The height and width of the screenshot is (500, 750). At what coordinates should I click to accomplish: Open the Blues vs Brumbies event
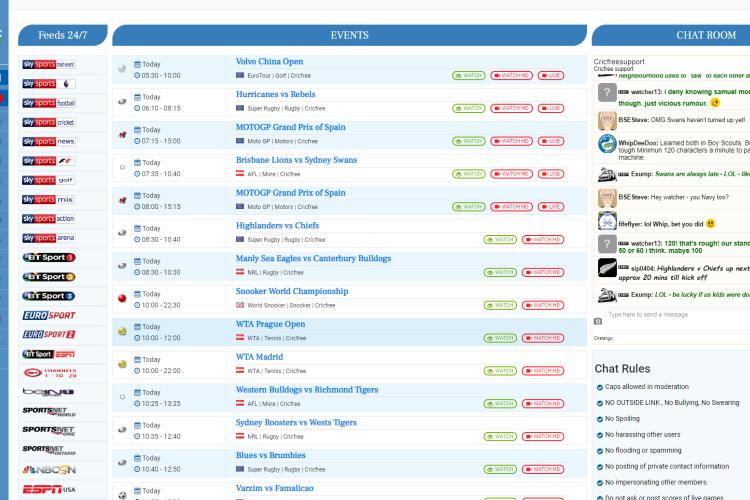pos(271,455)
